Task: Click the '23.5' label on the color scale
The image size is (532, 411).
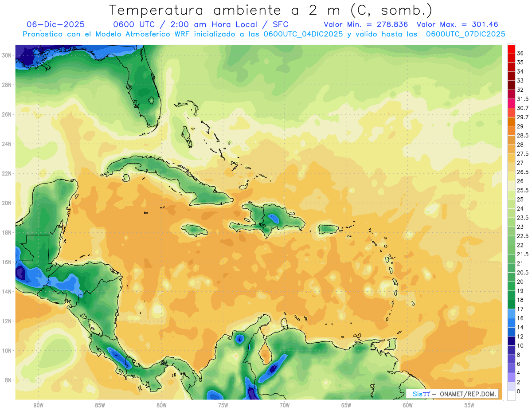Action: [523, 218]
